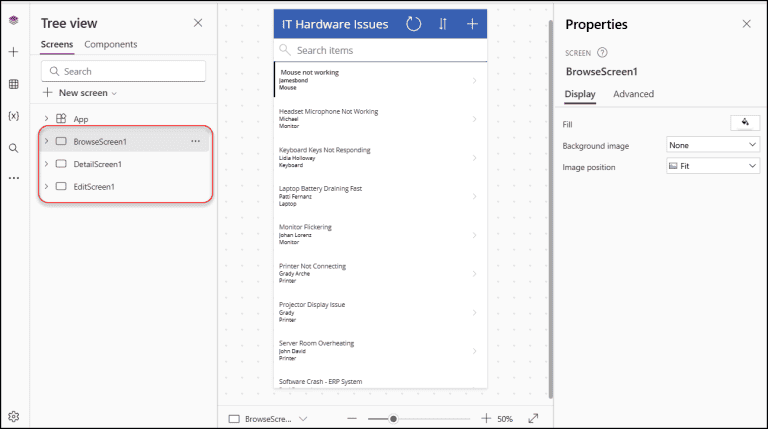Expand EditScreen1 node in tree
Viewport: 768px width, 429px height.
(x=46, y=186)
